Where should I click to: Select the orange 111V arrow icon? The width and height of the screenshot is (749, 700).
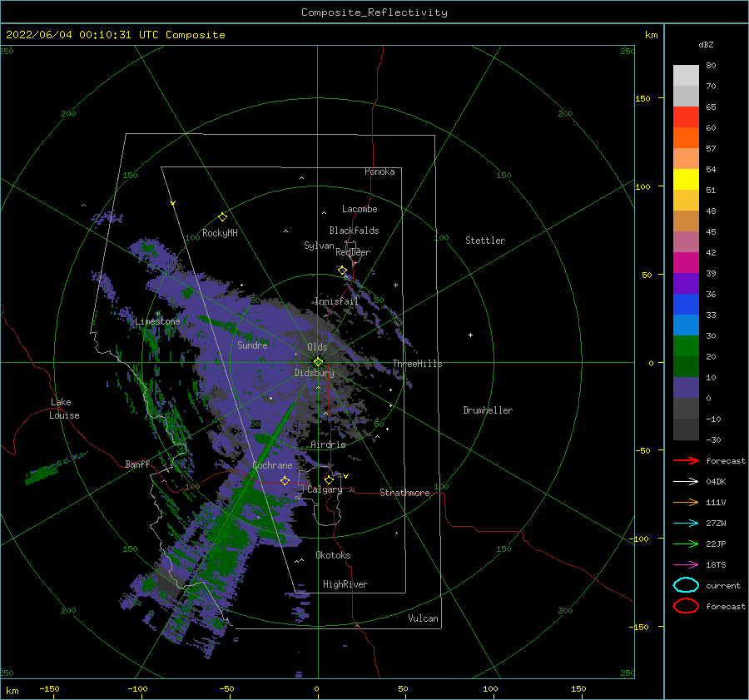[x=686, y=502]
